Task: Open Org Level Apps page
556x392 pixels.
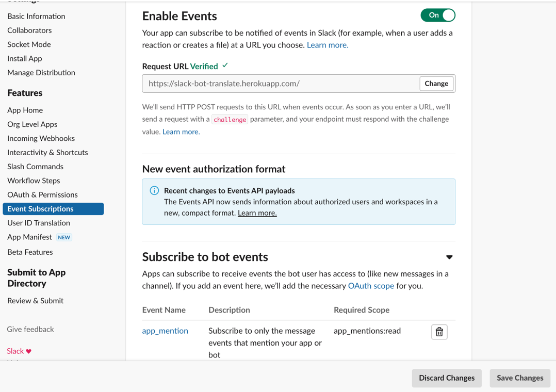Action: click(x=32, y=124)
